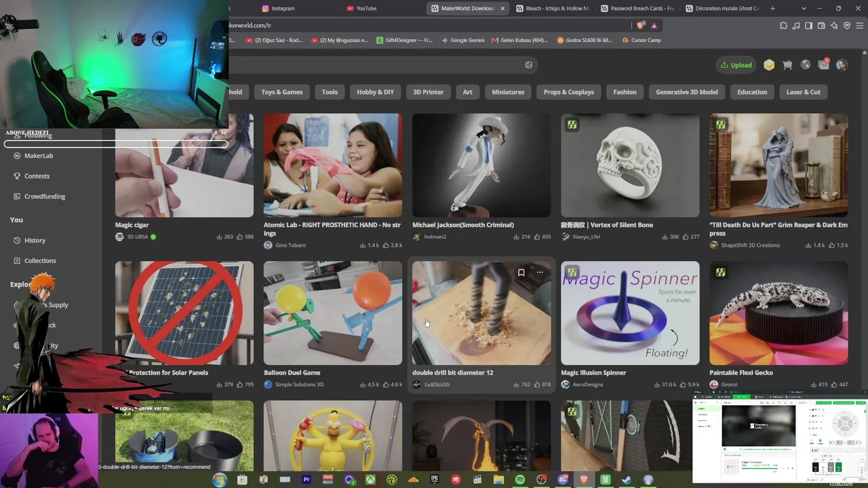Viewport: 868px width, 488px height.
Task: Select the Hobby & DIY category
Action: coord(376,92)
